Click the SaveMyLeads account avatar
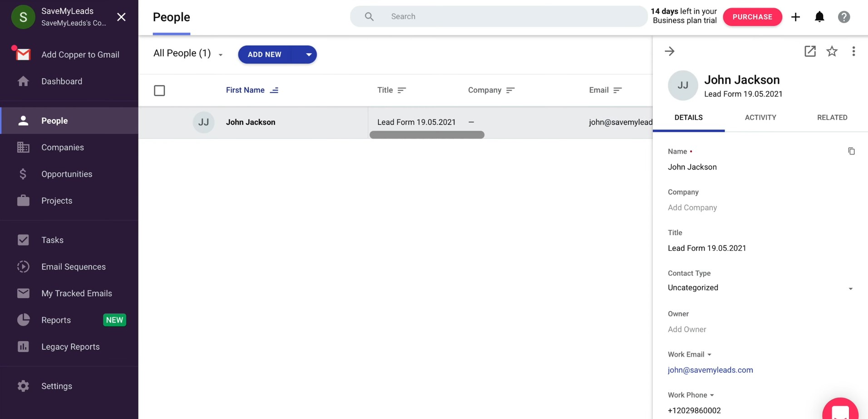868x419 pixels. [23, 17]
